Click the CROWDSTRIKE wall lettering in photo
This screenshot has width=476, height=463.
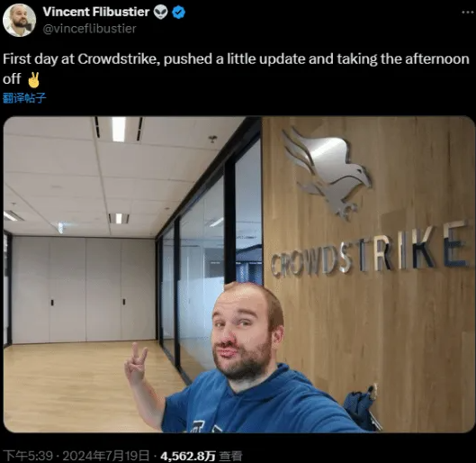click(x=369, y=250)
